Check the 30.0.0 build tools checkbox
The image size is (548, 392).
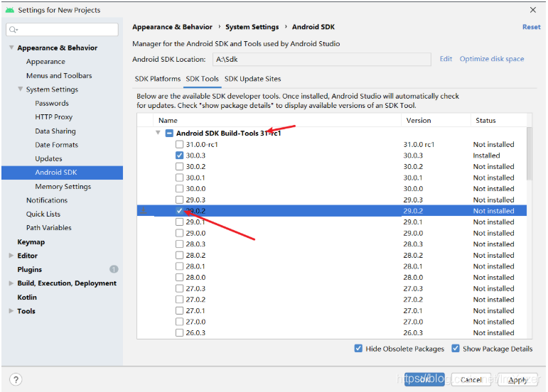pos(179,188)
